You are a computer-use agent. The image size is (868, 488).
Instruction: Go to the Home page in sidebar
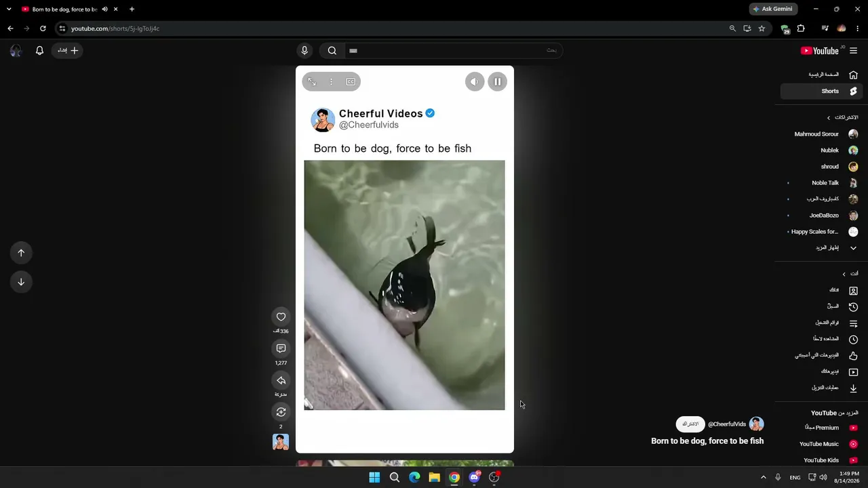[x=821, y=75]
